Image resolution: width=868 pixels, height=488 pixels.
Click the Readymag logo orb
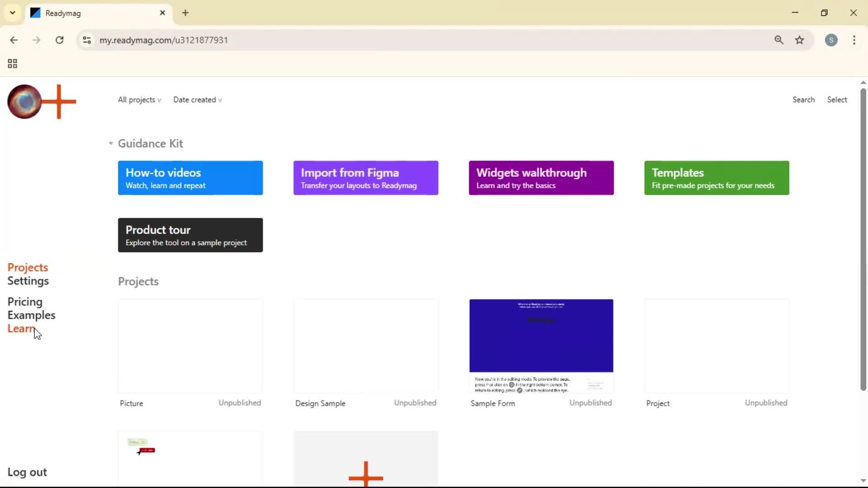pos(24,102)
